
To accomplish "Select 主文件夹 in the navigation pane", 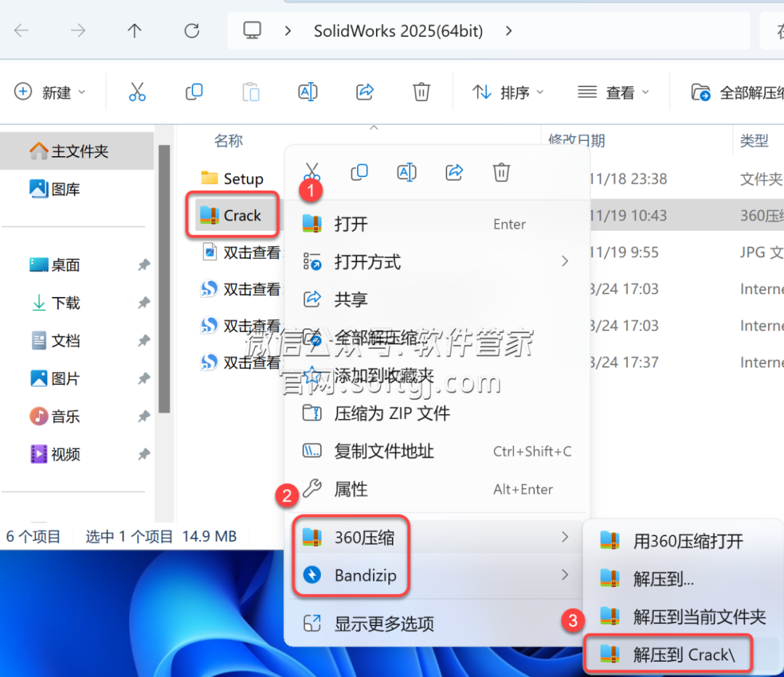I will pyautogui.click(x=76, y=150).
